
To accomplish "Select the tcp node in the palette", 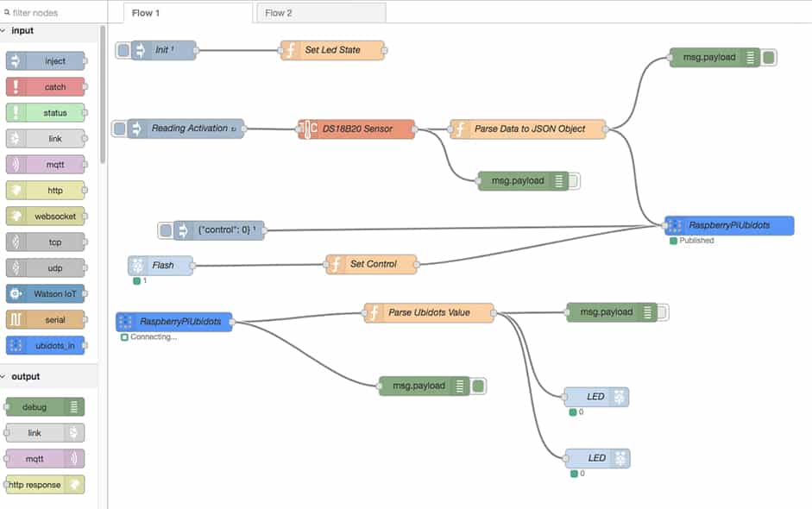I will click(x=45, y=242).
